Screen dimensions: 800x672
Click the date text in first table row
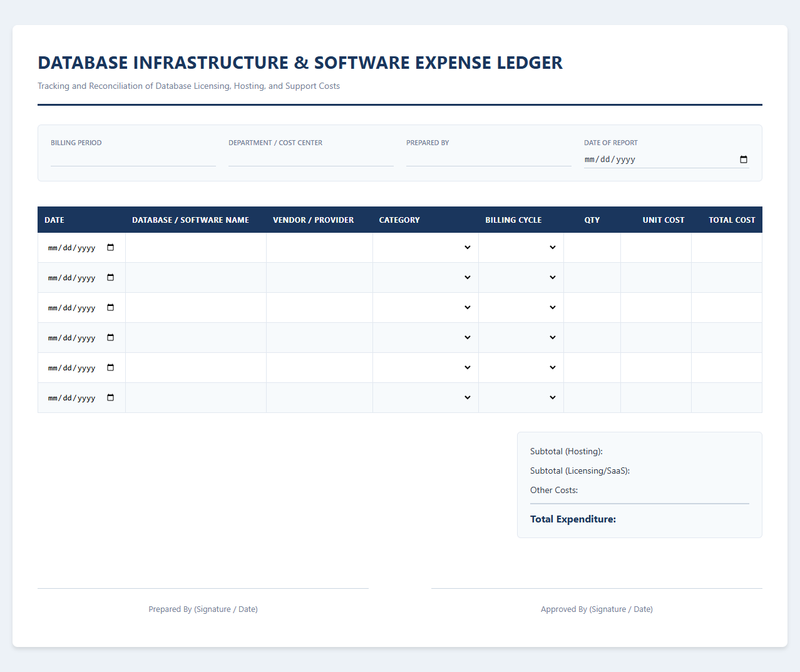tap(72, 248)
